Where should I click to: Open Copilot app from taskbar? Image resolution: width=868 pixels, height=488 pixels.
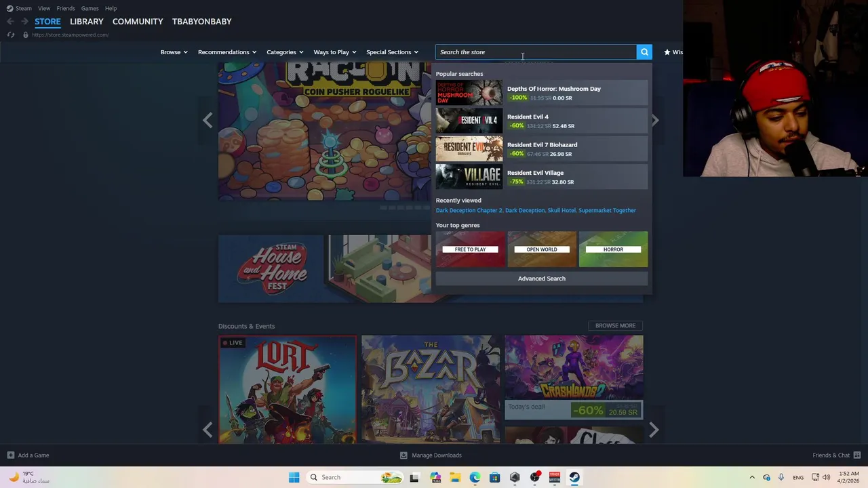pos(435,477)
